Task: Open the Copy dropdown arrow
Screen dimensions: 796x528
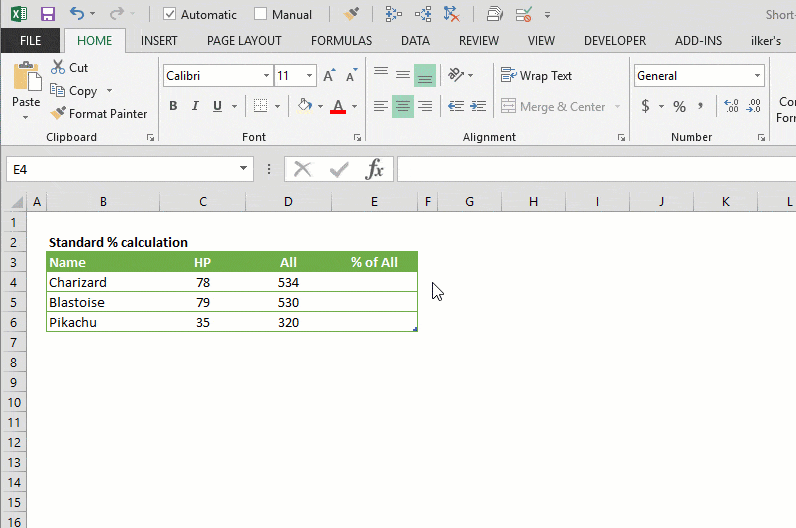Action: click(109, 91)
